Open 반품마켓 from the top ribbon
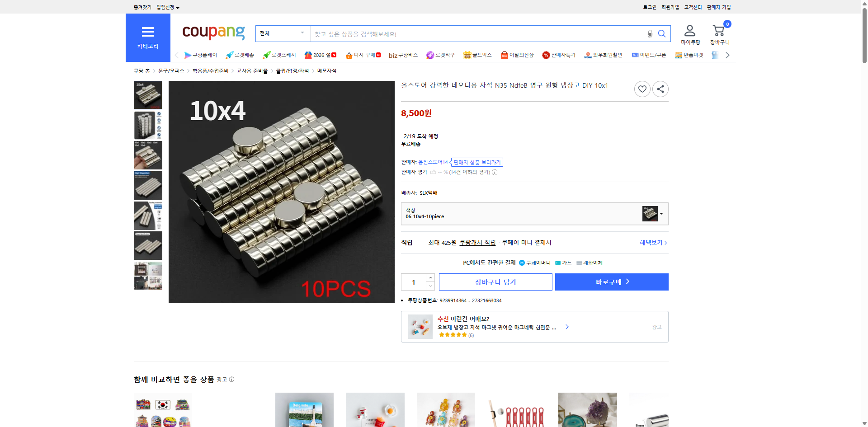Viewport: 868px width, 427px height. point(689,55)
